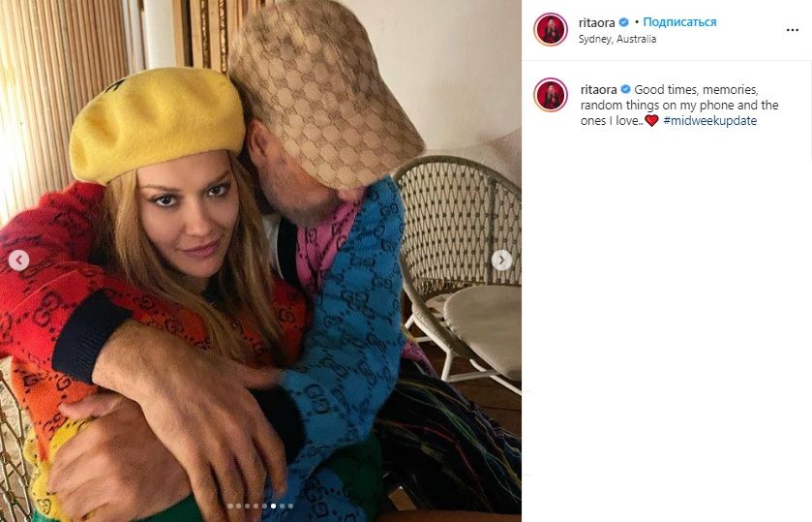812x522 pixels.
Task: Advance to the next carousel photo
Action: point(501,261)
